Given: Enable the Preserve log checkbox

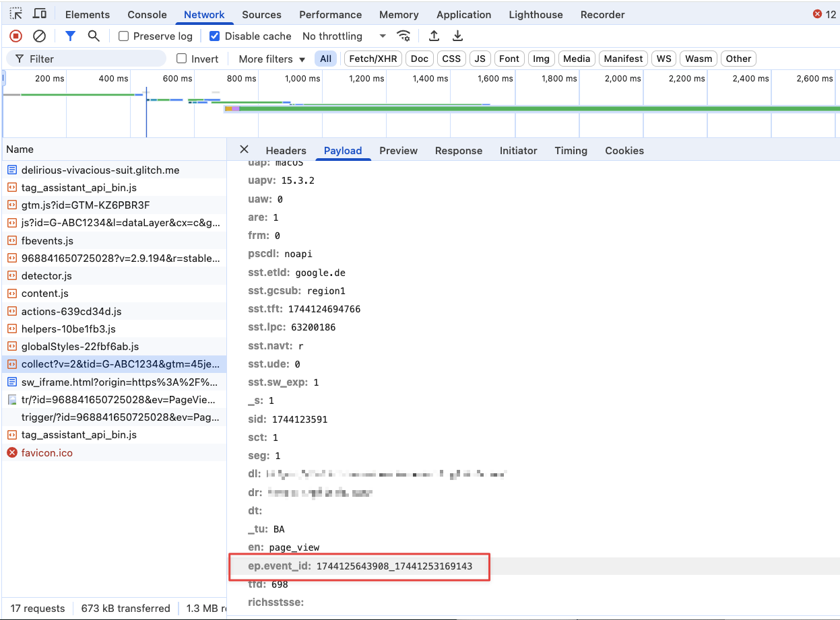Looking at the screenshot, I should (x=124, y=36).
